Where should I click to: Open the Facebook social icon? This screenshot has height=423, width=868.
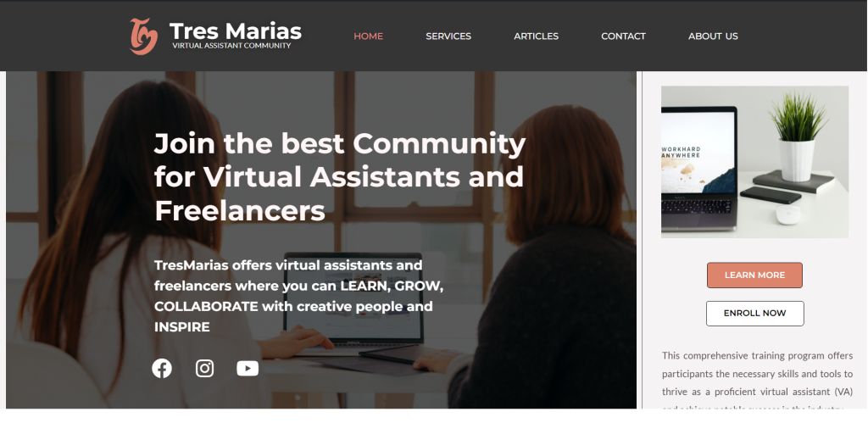(162, 368)
